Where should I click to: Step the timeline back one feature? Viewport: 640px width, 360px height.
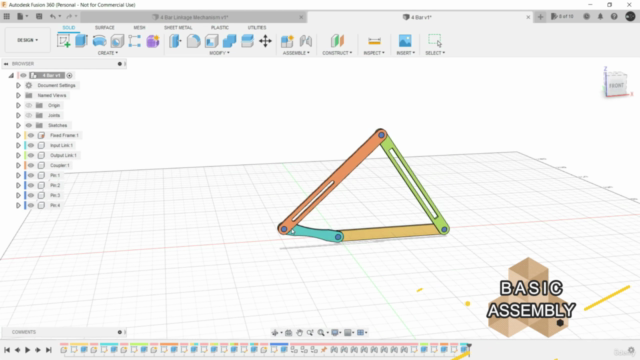(x=17, y=350)
